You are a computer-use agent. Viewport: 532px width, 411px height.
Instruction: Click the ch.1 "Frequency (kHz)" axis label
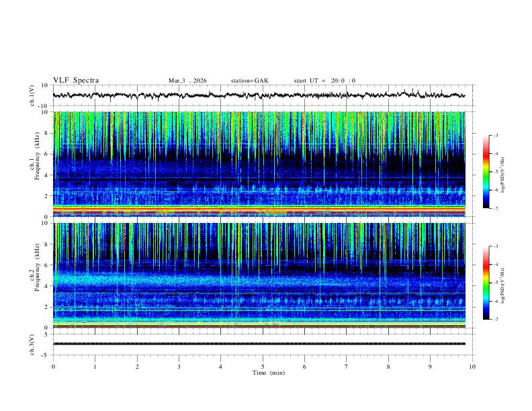(x=37, y=156)
